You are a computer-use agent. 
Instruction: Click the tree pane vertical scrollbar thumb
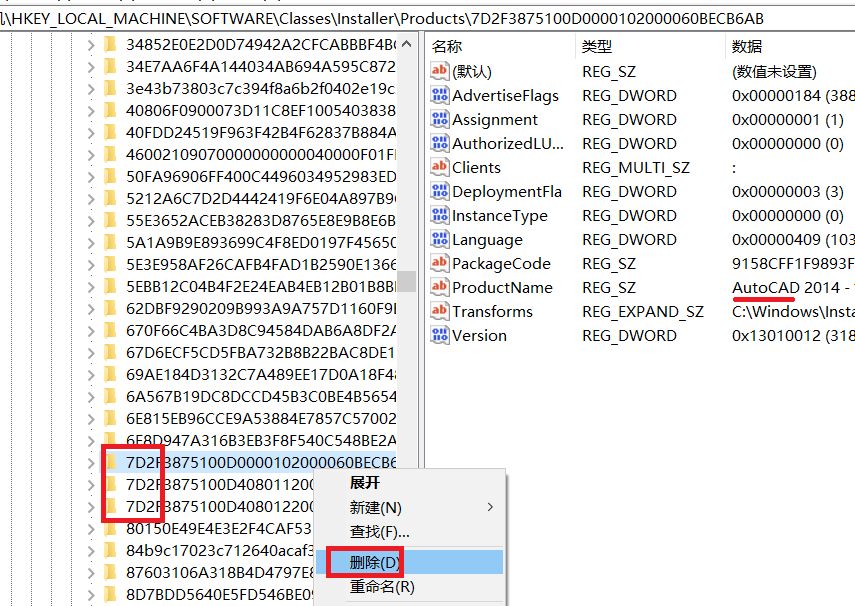click(x=406, y=281)
